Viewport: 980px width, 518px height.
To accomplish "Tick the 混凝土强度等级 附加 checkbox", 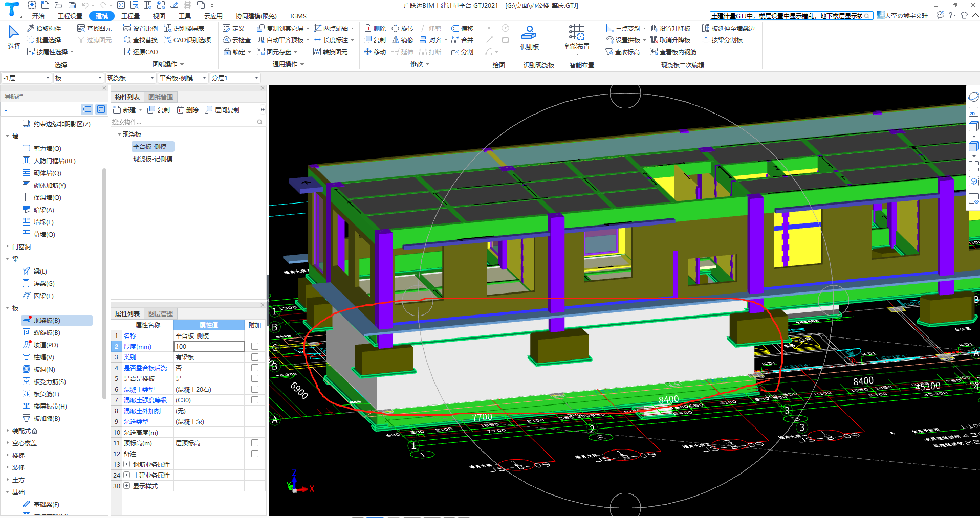I will [255, 400].
